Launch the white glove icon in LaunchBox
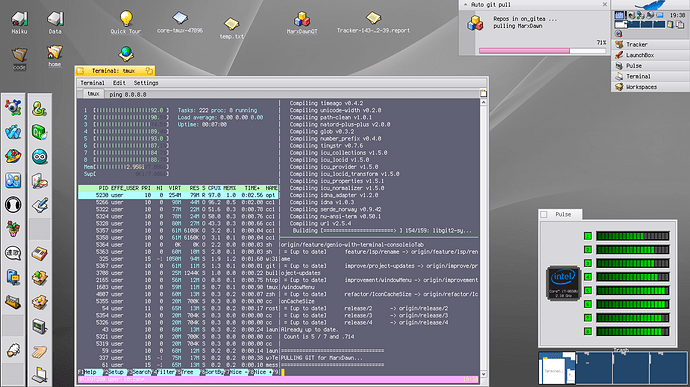This screenshot has width=690, height=387. coord(13,350)
